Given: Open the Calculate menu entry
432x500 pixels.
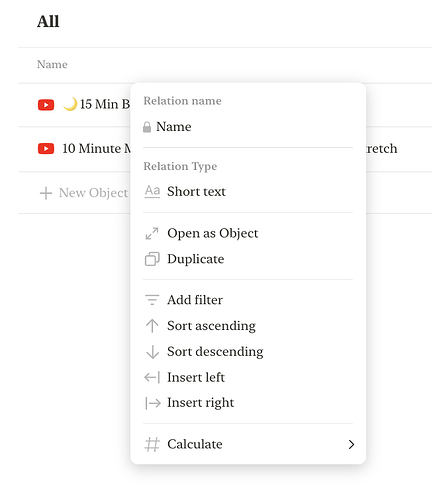Looking at the screenshot, I should tap(248, 444).
